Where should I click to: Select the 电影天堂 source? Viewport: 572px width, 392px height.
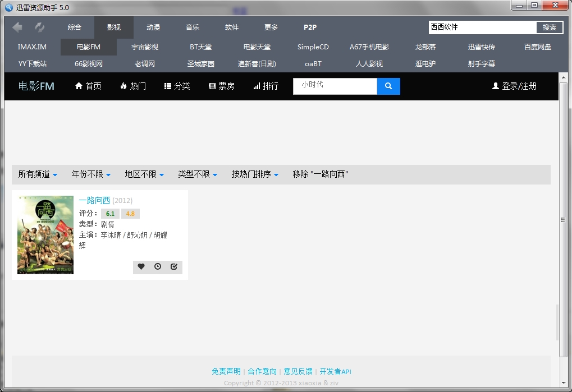[x=257, y=47]
